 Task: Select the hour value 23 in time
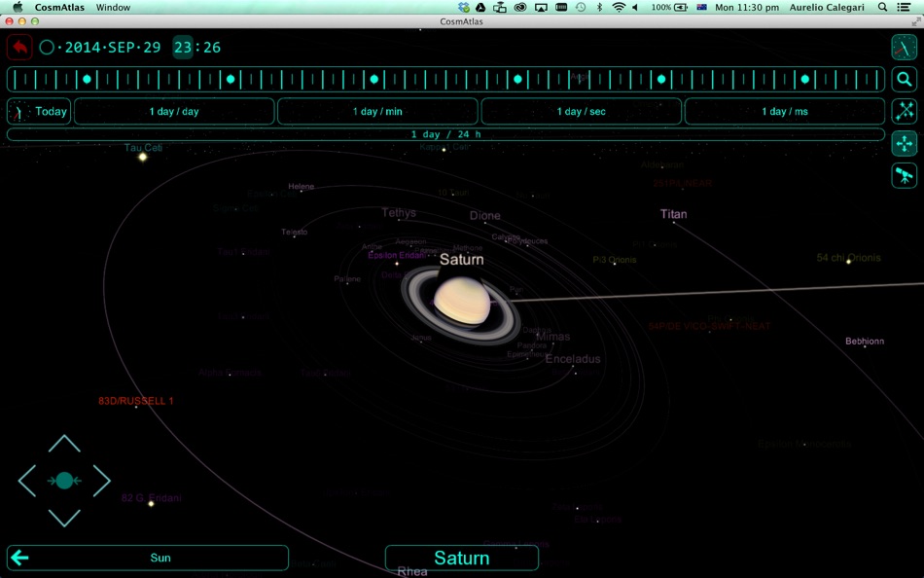(183, 47)
